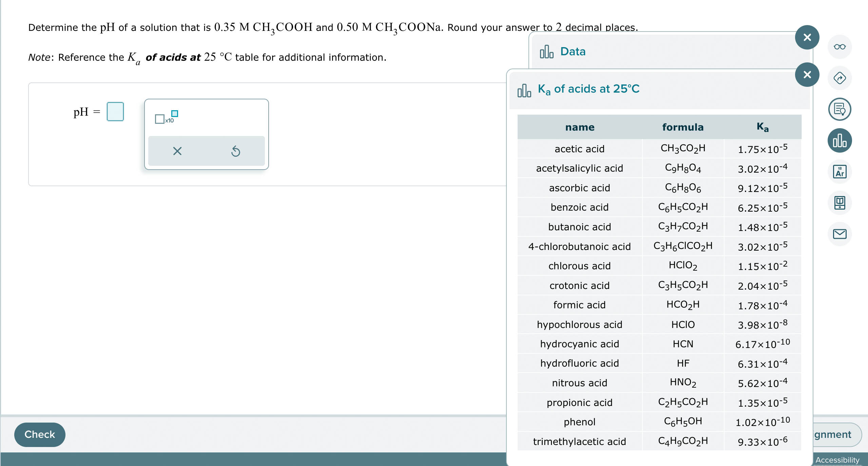Select the exponent box above x10
Viewport: 868px width, 466px height.
(x=174, y=113)
